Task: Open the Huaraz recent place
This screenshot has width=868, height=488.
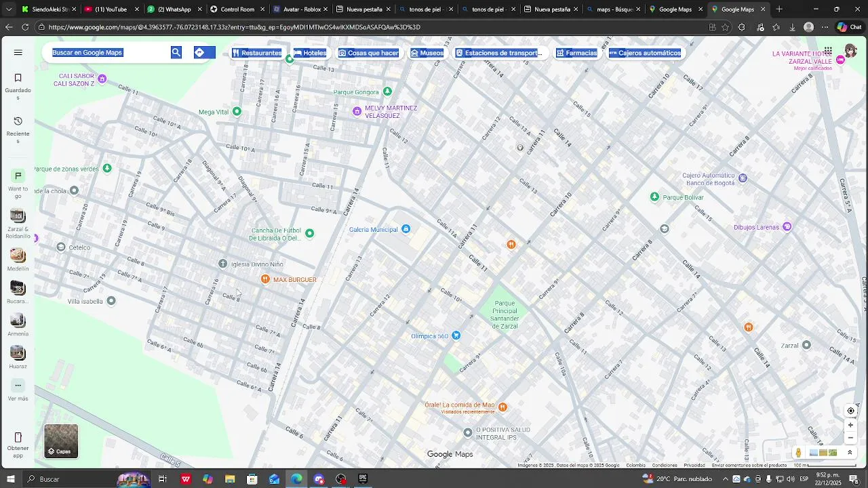Action: [18, 357]
